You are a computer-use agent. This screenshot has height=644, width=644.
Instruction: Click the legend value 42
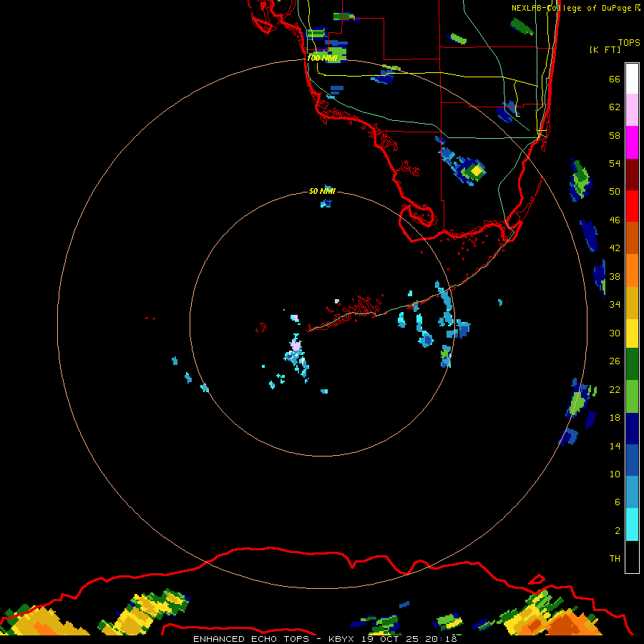pos(615,248)
